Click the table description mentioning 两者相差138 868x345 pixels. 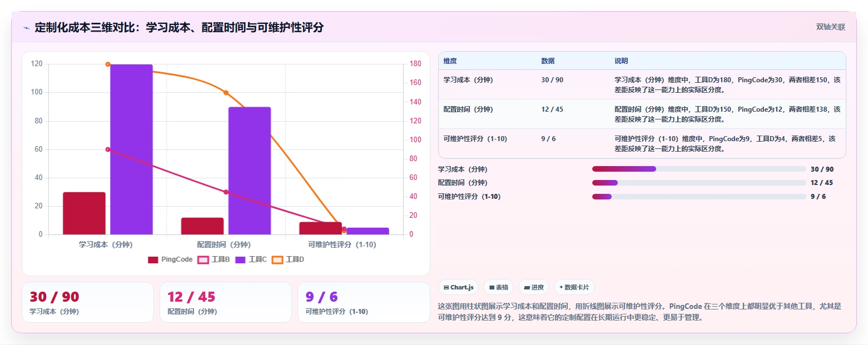[727, 114]
